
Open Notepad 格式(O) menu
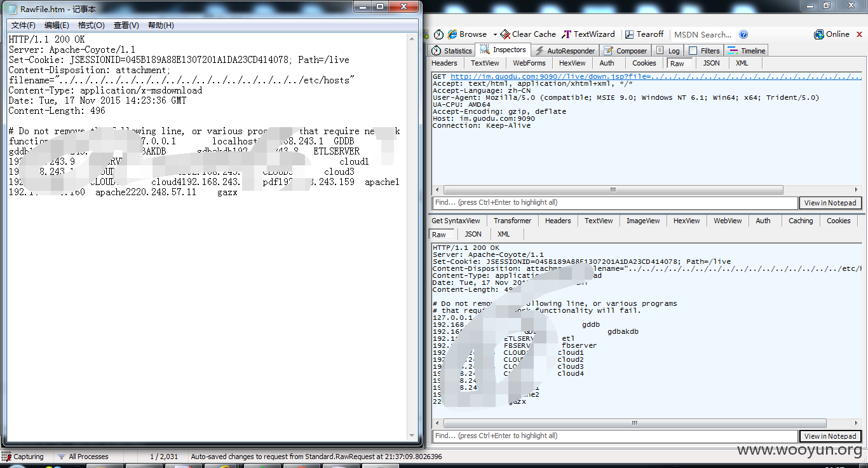[x=91, y=25]
